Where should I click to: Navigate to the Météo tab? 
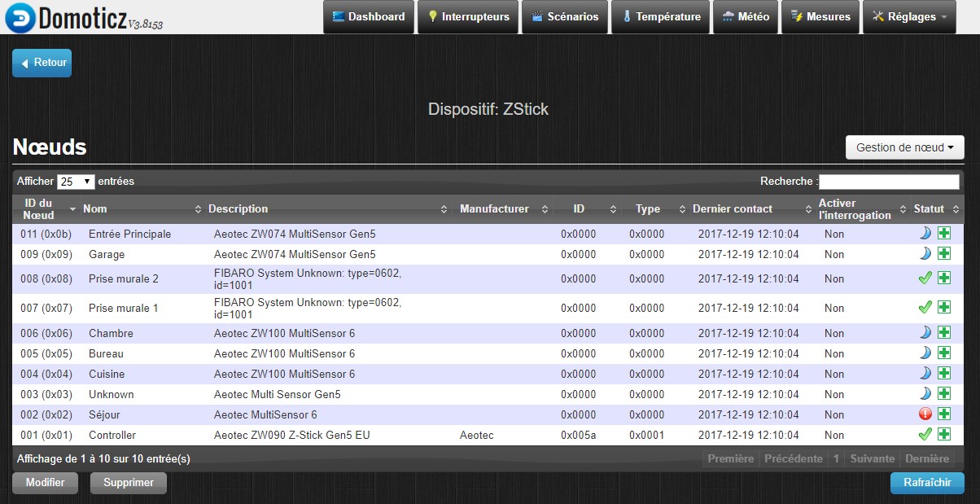(746, 16)
